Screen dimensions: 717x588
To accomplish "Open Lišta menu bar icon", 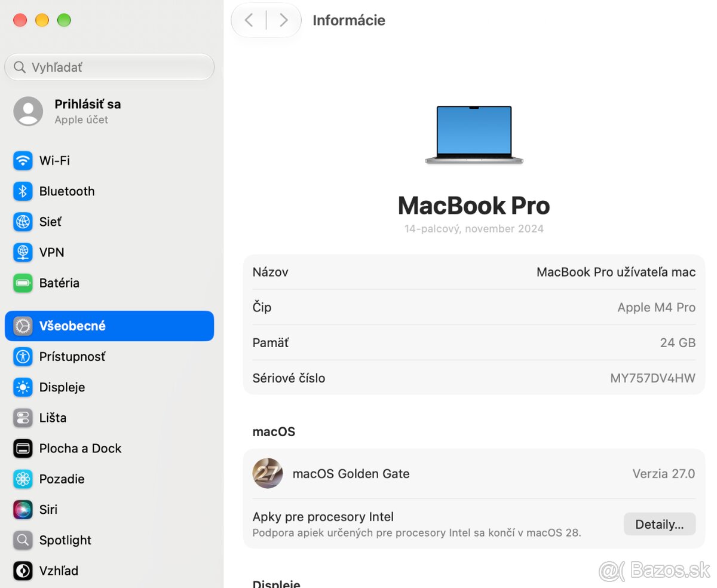I will click(x=23, y=418).
